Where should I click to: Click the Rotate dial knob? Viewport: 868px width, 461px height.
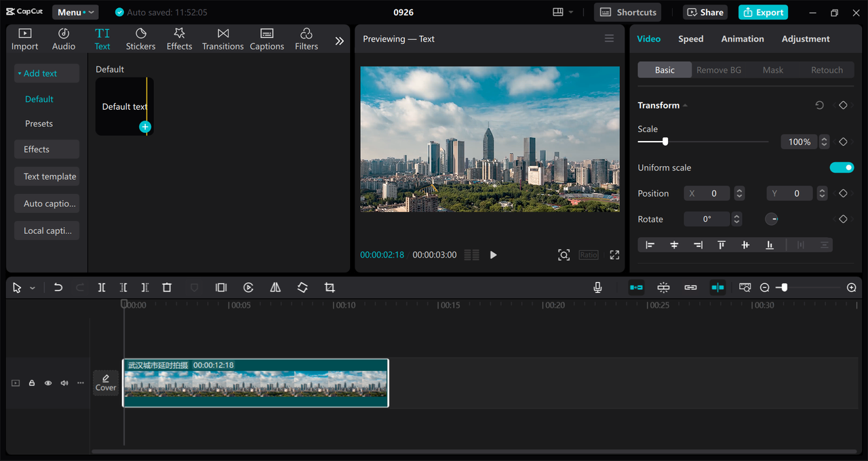click(772, 219)
